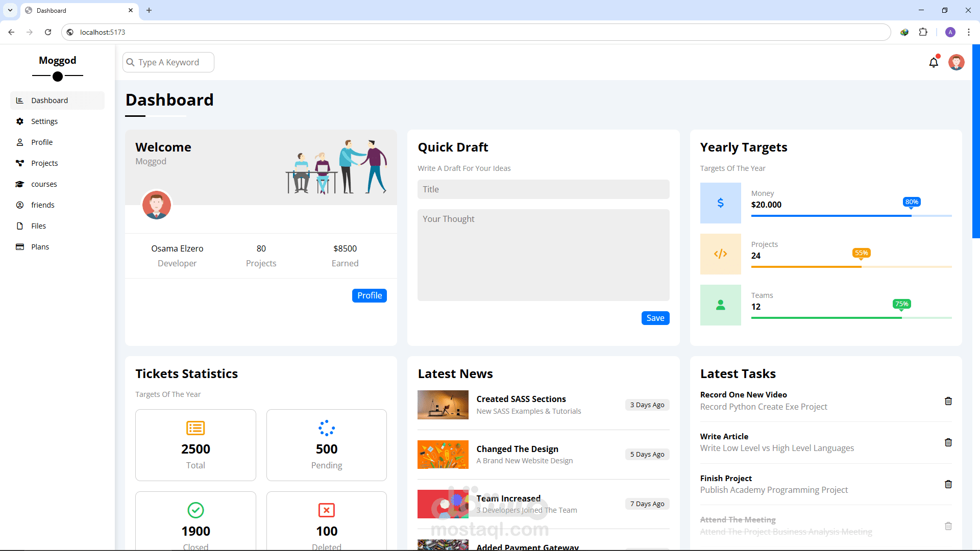The height and width of the screenshot is (551, 980).
Task: Focus the Type A Keyword search field
Action: [168, 62]
